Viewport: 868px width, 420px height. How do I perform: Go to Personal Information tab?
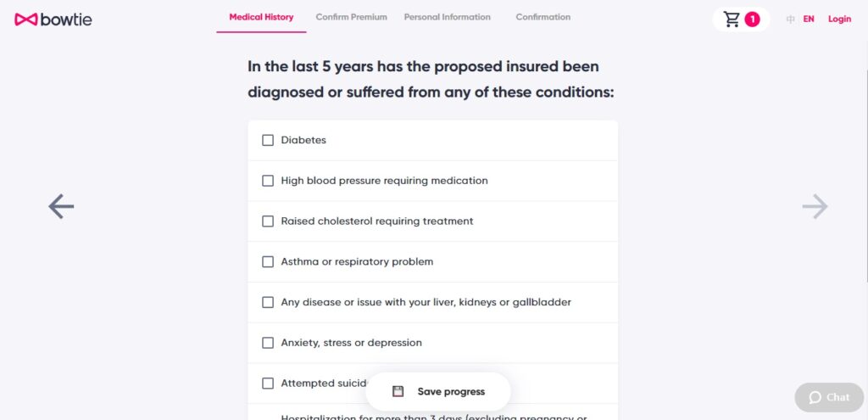pyautogui.click(x=447, y=17)
